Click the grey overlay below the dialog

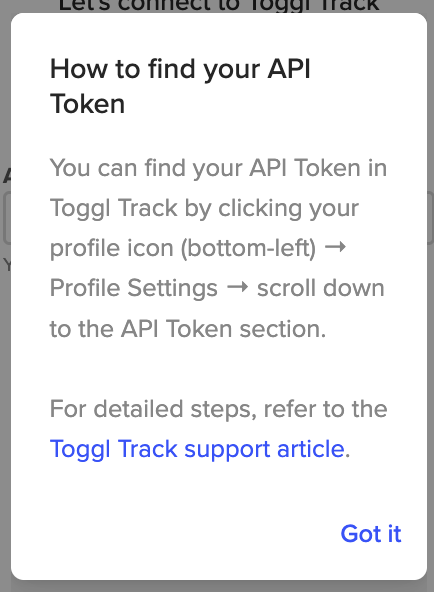tap(217, 586)
